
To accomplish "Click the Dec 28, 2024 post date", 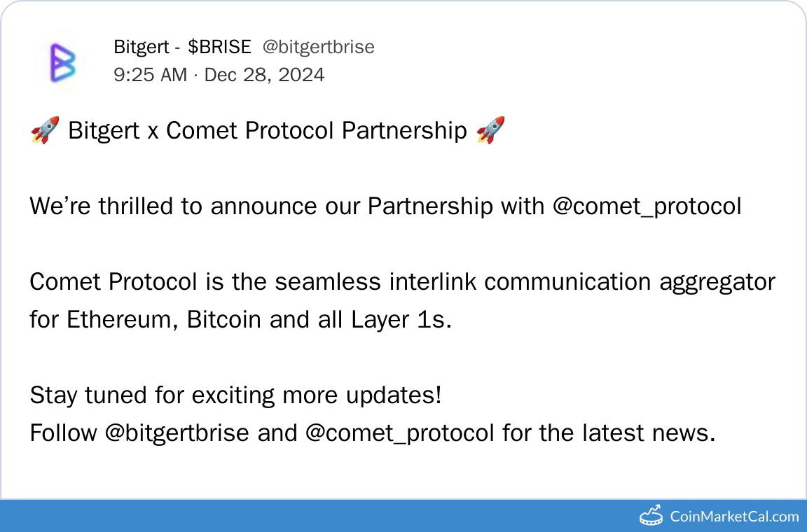I will coord(264,74).
